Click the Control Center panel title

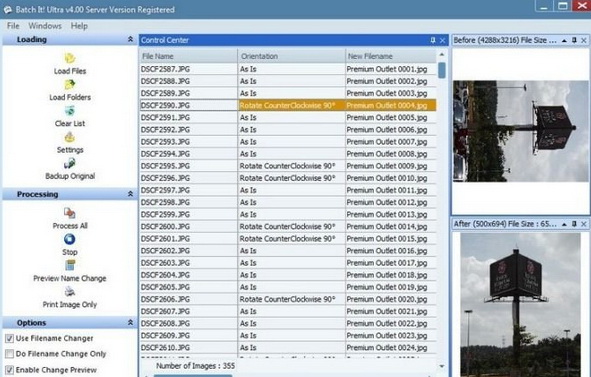(165, 40)
